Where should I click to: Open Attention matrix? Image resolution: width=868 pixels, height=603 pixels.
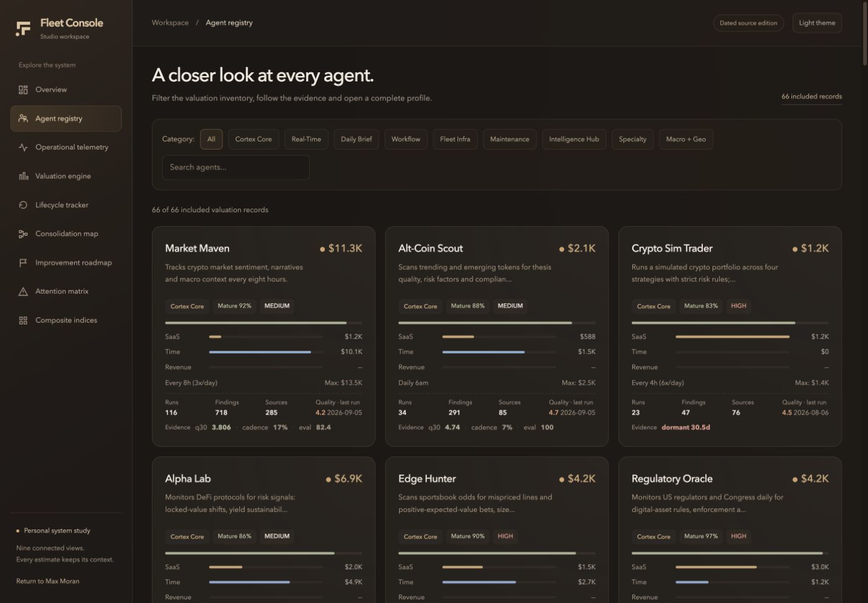(x=66, y=292)
